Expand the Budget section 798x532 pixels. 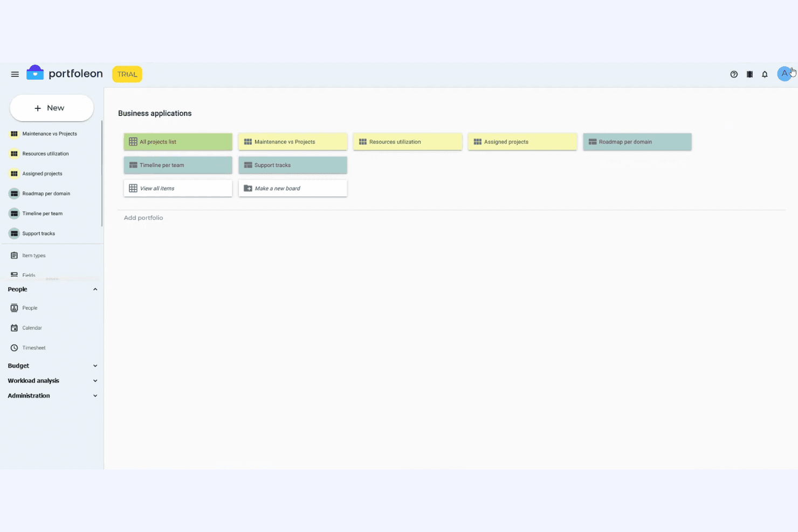pos(52,365)
